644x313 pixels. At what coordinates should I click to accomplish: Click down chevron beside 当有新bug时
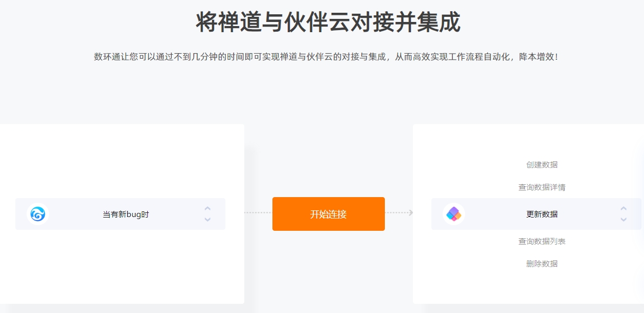(208, 220)
